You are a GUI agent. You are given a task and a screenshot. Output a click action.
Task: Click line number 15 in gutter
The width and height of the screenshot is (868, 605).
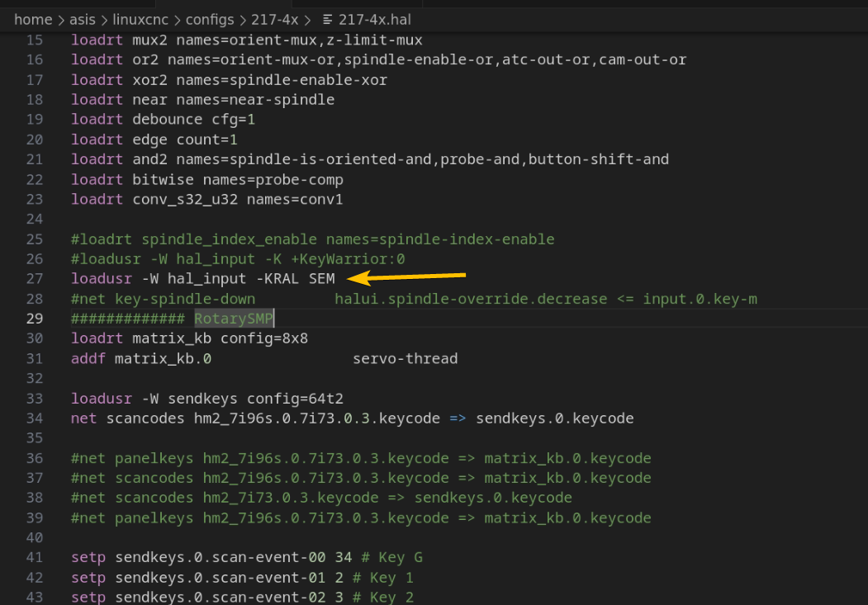coord(35,40)
